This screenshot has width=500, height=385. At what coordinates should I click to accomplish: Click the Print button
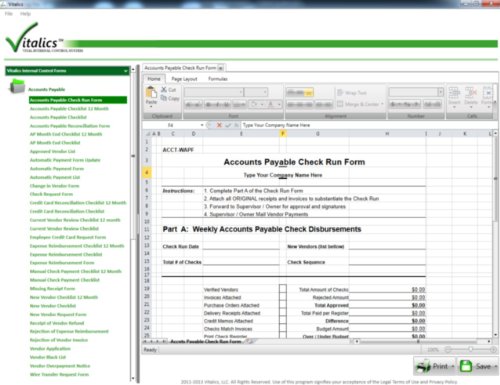[x=435, y=366]
